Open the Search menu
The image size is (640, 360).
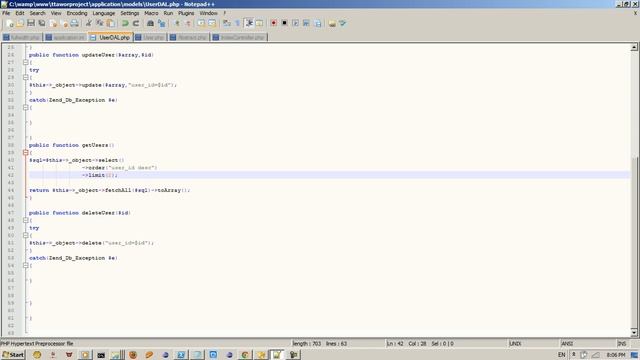pyautogui.click(x=37, y=13)
